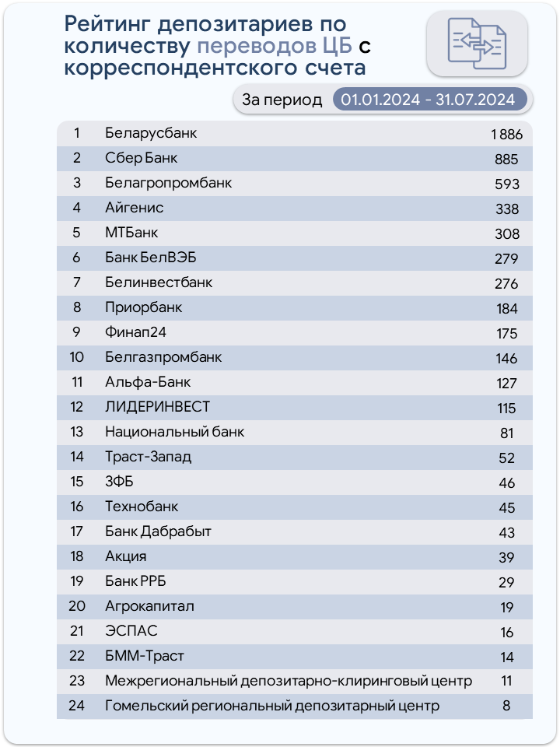Viewport: 560px width, 747px height.
Task: Click the value 338
Action: pyautogui.click(x=506, y=209)
